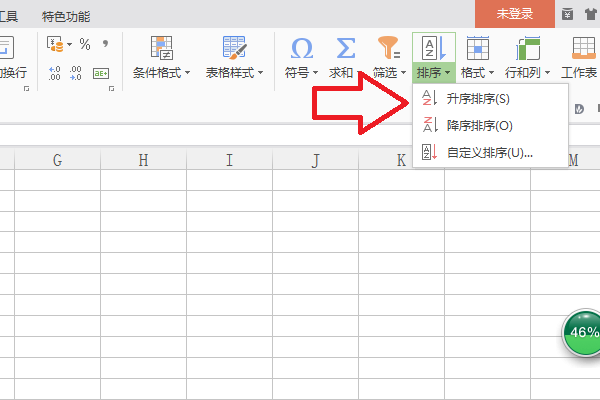Apply the comma thousands separator style
The height and width of the screenshot is (400, 600).
(106, 43)
